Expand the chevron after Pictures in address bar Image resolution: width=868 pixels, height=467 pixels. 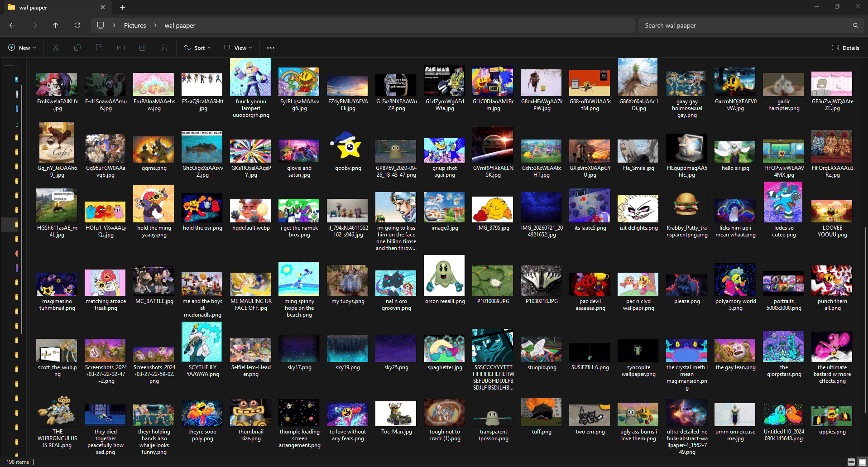click(x=155, y=25)
